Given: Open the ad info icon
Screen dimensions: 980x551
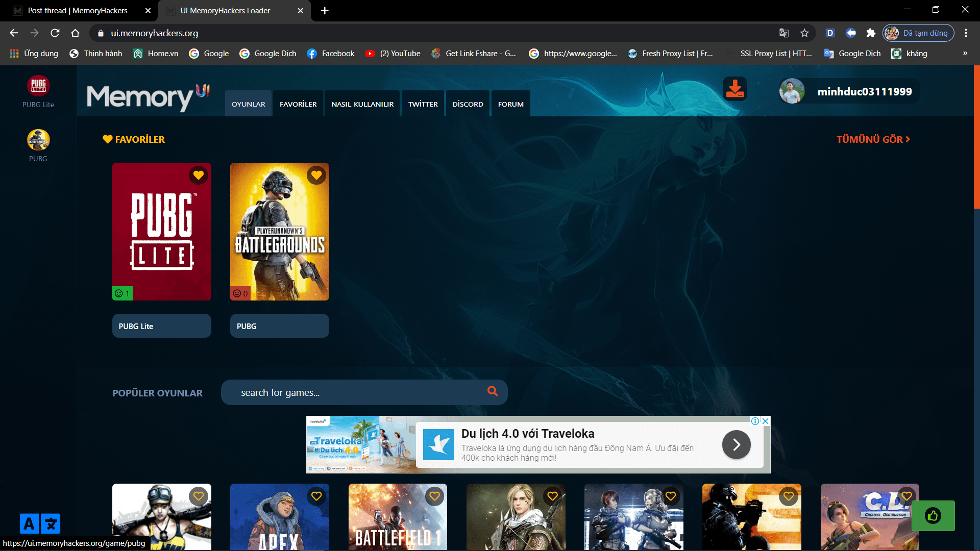Looking at the screenshot, I should [x=755, y=421].
